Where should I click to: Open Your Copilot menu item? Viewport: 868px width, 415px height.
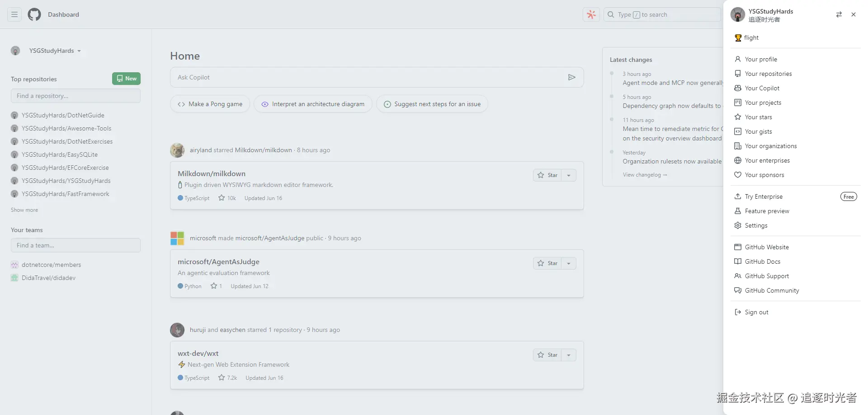(796, 88)
